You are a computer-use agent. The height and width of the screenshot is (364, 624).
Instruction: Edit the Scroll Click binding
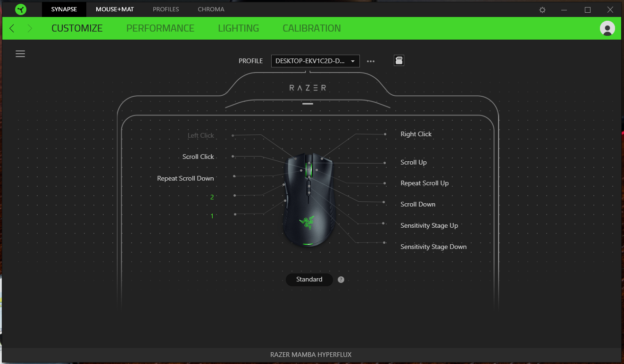point(198,157)
